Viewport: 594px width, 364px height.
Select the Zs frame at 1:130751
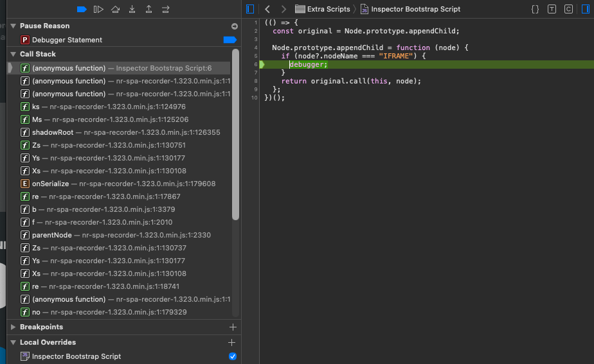coord(119,145)
